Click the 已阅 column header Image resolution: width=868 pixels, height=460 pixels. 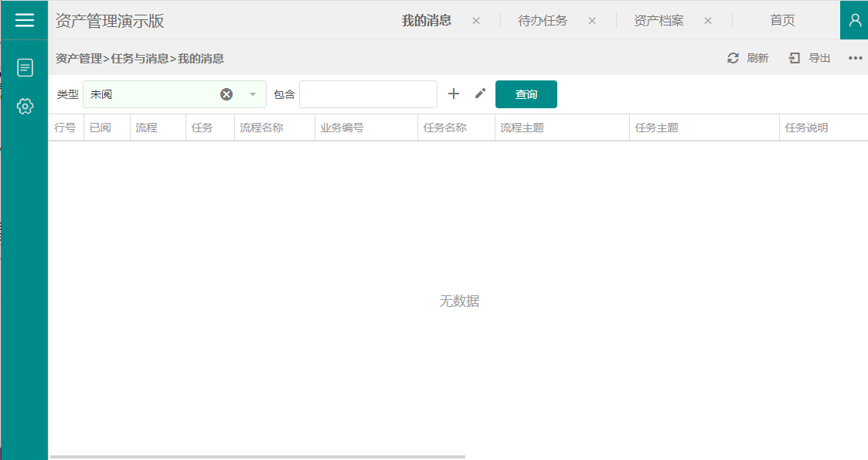pyautogui.click(x=107, y=128)
